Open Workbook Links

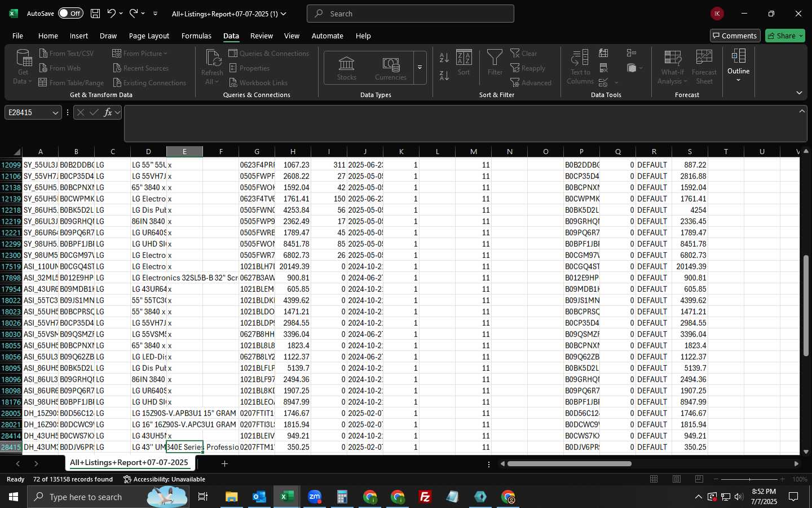coord(258,82)
